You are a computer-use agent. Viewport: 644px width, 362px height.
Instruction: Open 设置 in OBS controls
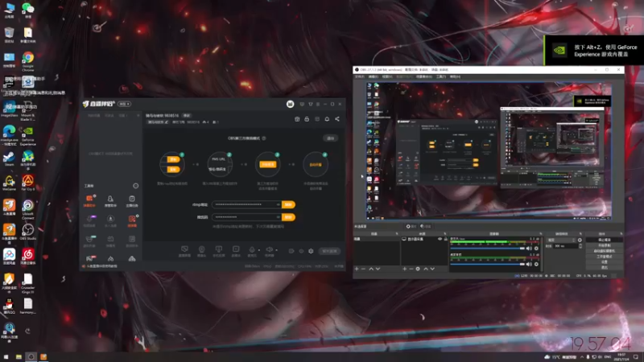tap(605, 262)
